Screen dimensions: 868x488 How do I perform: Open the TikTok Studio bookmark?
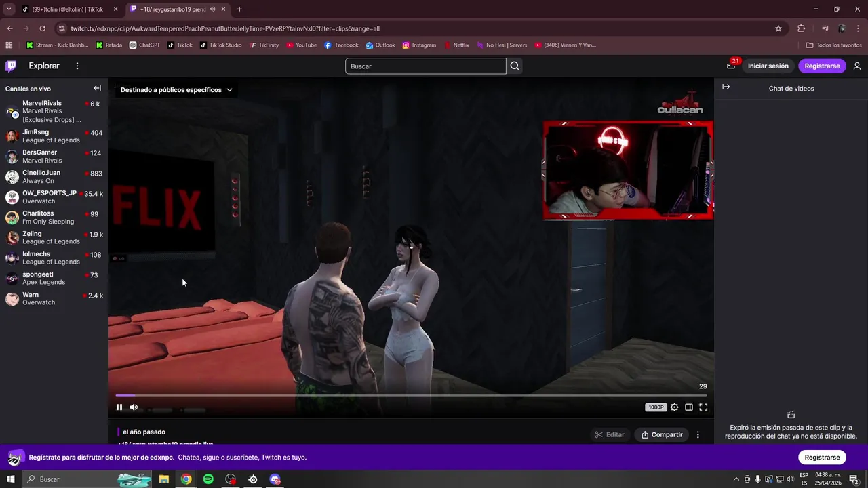[x=220, y=45]
